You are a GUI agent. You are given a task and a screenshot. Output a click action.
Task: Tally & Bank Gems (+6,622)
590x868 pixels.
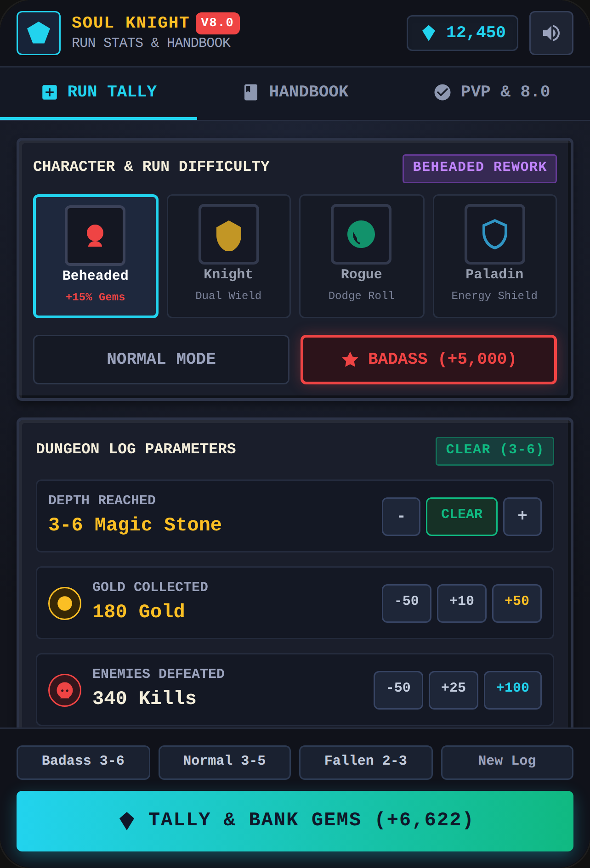(295, 821)
